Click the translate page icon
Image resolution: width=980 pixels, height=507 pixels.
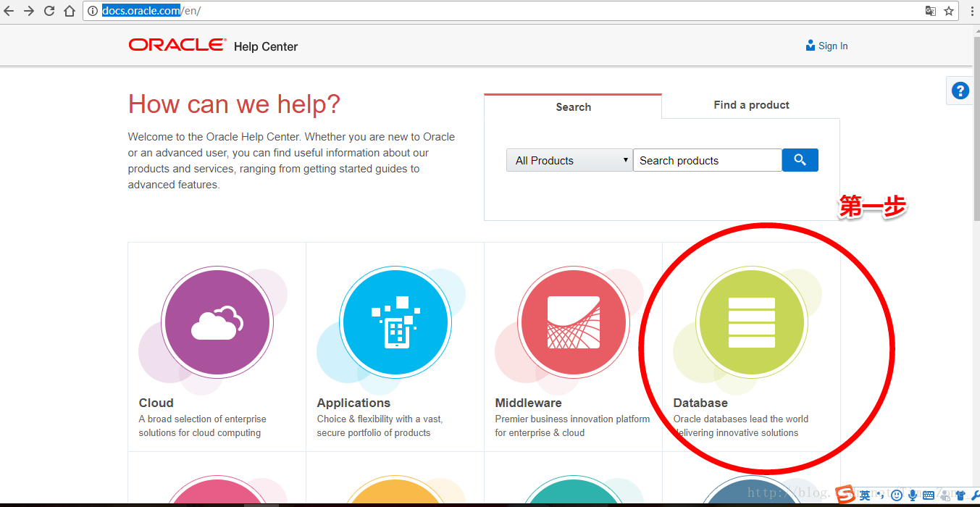tap(931, 11)
